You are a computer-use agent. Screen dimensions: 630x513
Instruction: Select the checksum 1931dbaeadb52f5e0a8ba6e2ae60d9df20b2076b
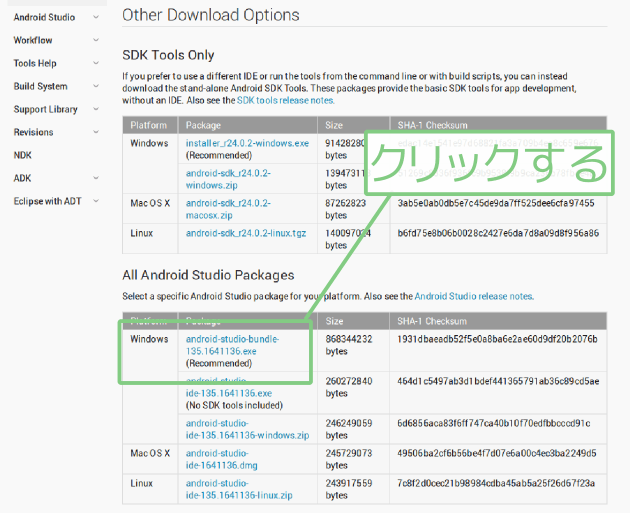pos(497,339)
